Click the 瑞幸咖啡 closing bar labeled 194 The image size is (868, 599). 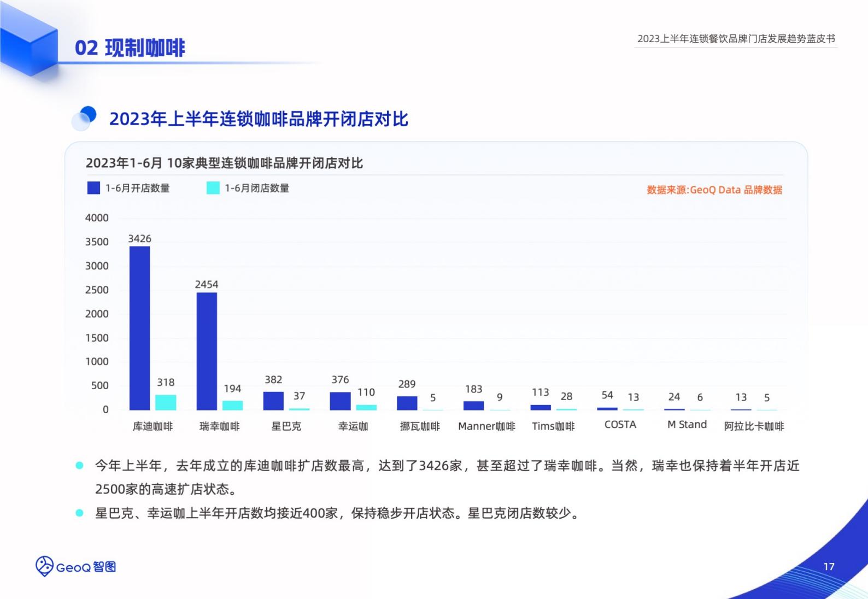click(232, 406)
